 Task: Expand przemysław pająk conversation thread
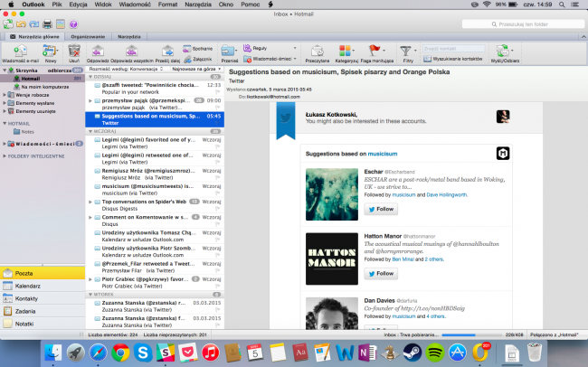tap(90, 101)
